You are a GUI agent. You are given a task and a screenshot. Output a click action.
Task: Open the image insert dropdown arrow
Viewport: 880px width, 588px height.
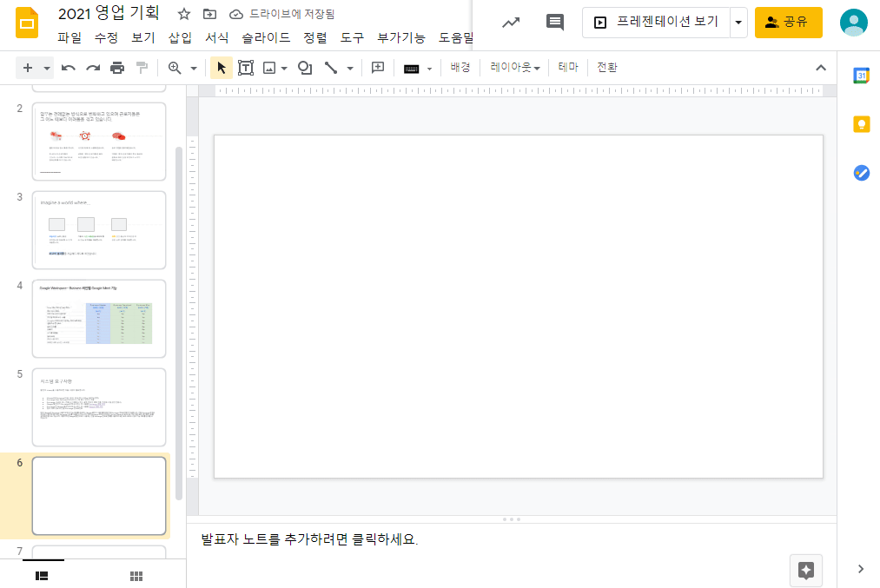284,69
